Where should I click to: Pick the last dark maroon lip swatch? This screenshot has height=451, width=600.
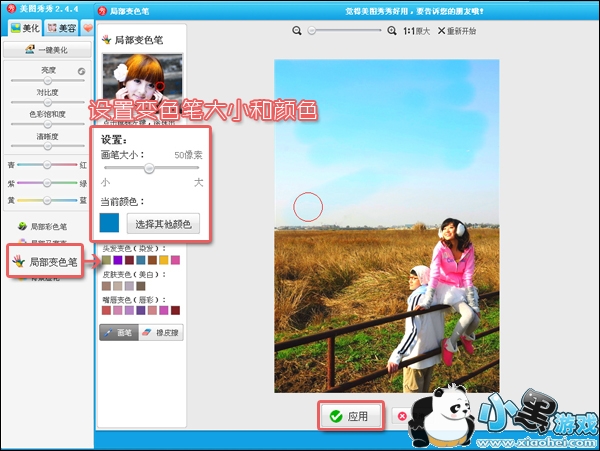point(175,310)
